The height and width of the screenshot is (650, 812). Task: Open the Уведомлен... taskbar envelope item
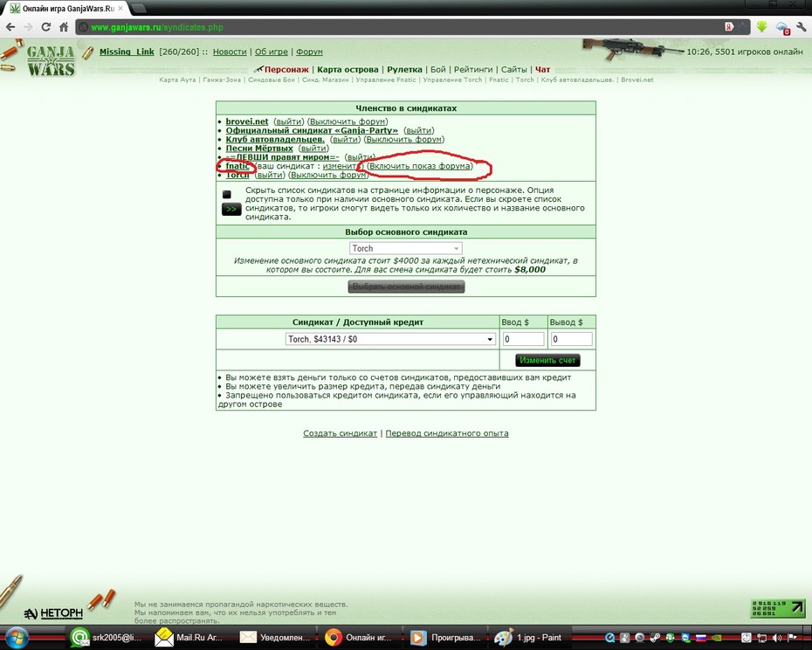pos(275,638)
